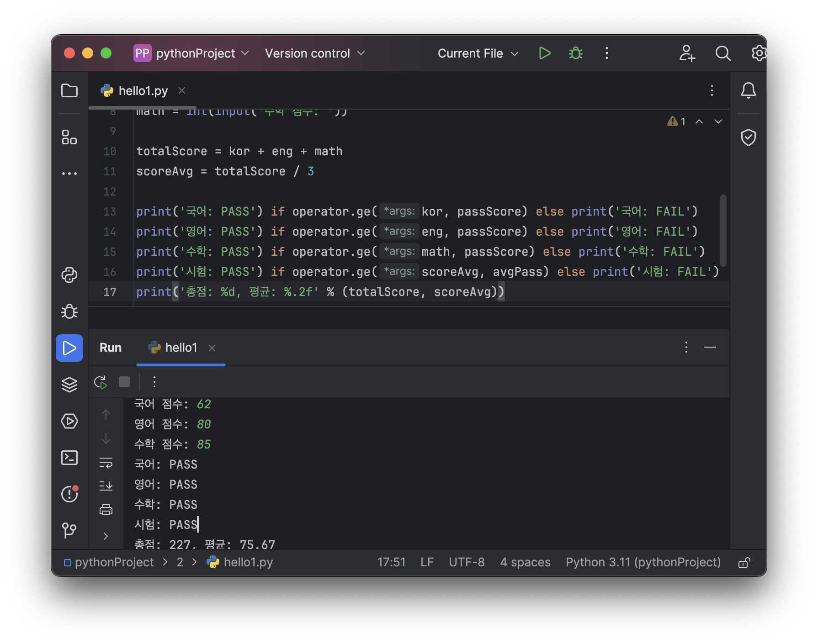Image resolution: width=818 pixels, height=644 pixels.
Task: Minimize the Run tool window
Action: tap(710, 348)
